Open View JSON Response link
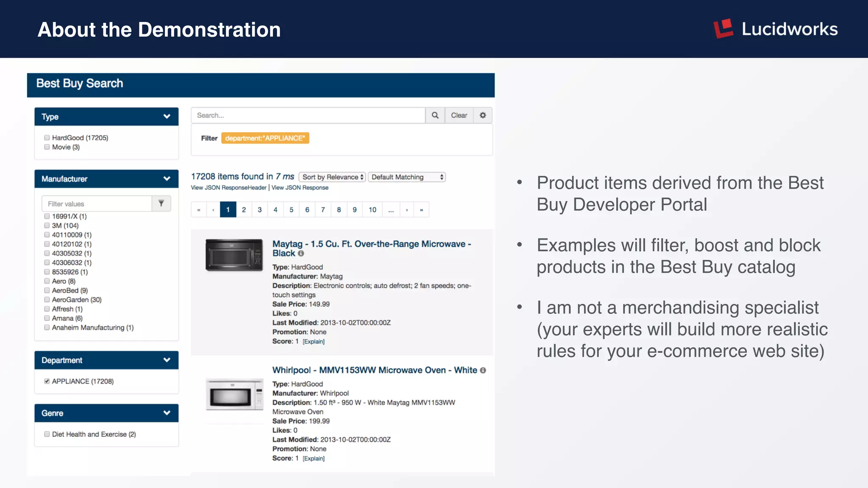The width and height of the screenshot is (868, 488). 300,188
